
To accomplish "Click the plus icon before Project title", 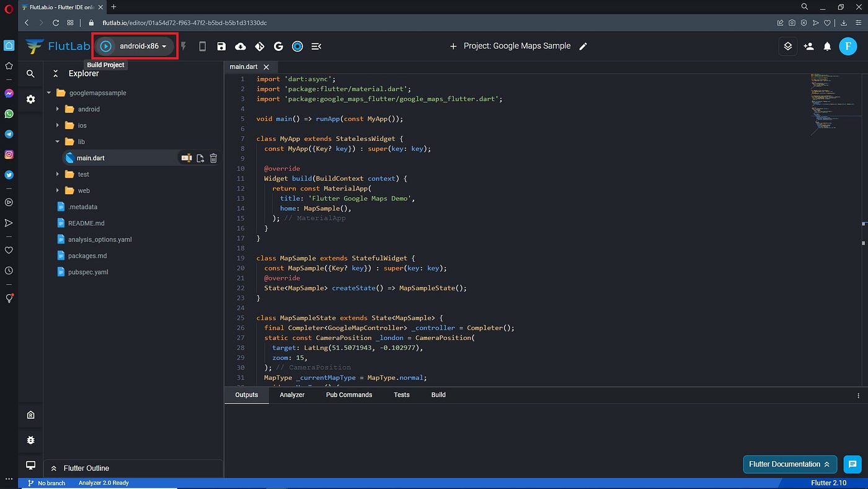I will pyautogui.click(x=453, y=46).
